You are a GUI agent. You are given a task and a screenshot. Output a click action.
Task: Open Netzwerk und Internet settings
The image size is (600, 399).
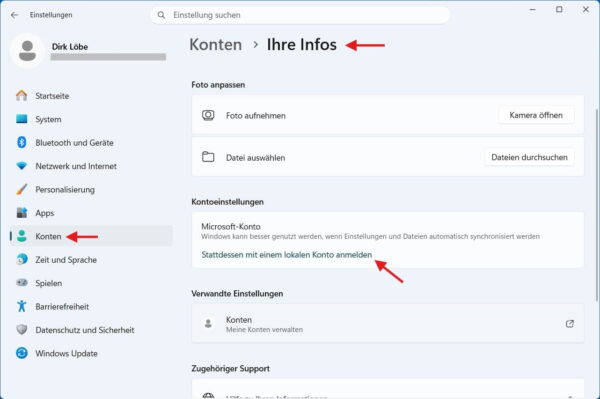[x=91, y=166]
